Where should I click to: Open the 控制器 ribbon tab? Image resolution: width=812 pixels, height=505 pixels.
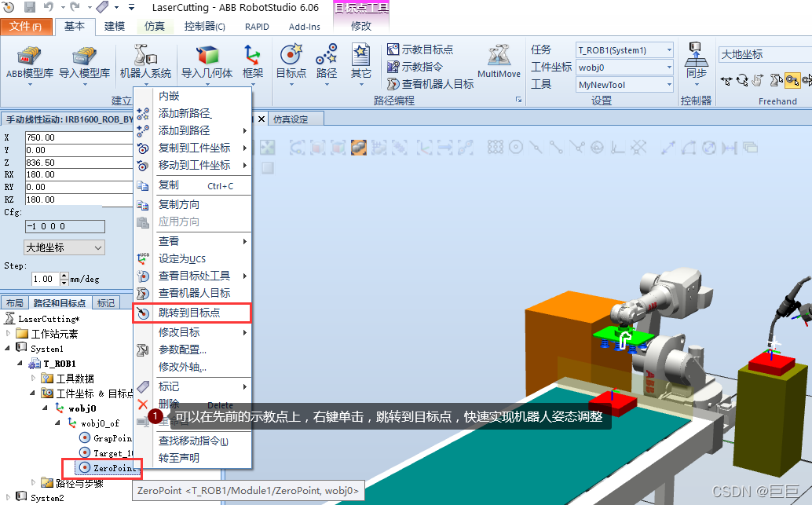(204, 27)
